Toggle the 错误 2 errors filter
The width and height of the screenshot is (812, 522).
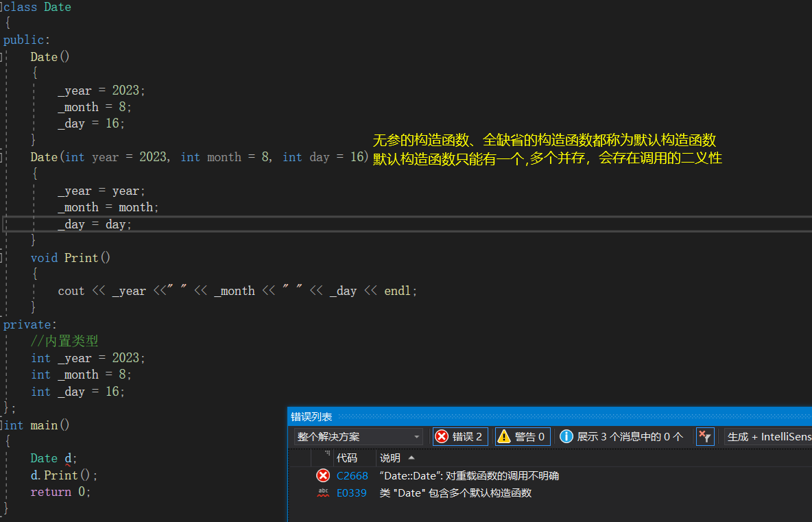pyautogui.click(x=460, y=436)
